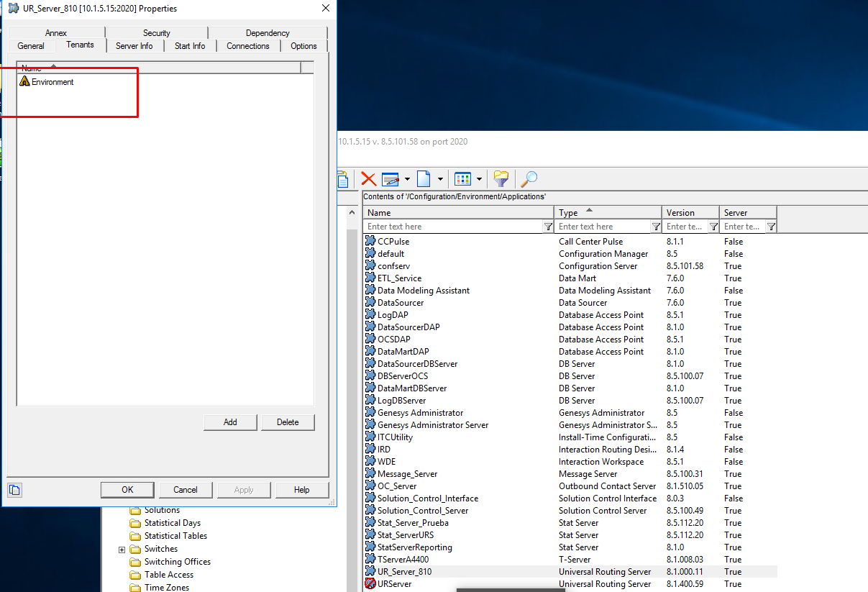Switch to the Server Info tab
Viewport: 868px width, 592px height.
(x=134, y=46)
